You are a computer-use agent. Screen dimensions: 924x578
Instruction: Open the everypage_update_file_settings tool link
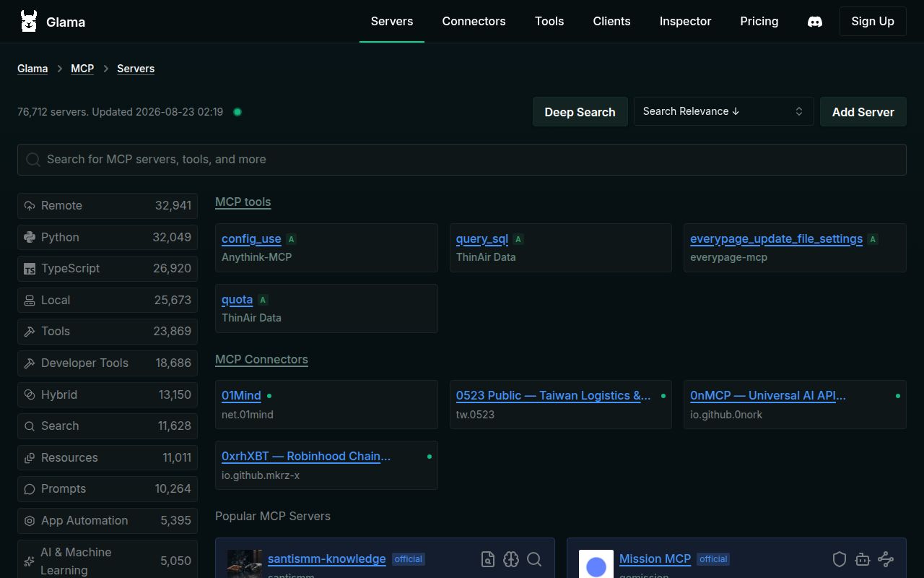776,239
